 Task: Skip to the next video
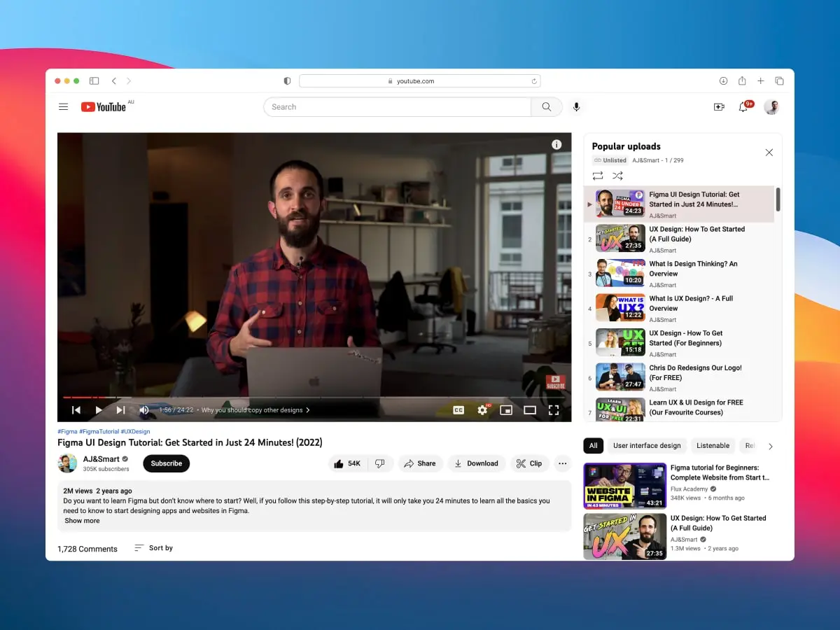[x=120, y=410]
